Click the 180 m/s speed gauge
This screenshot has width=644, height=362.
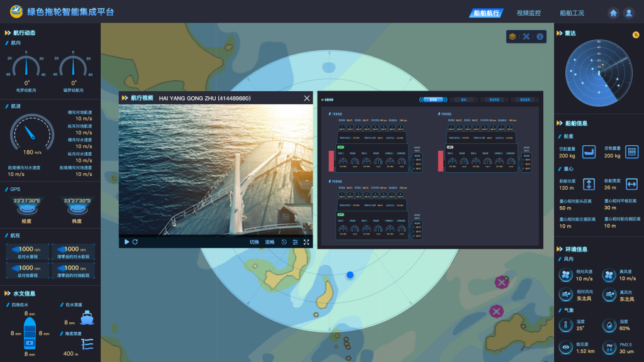click(32, 134)
